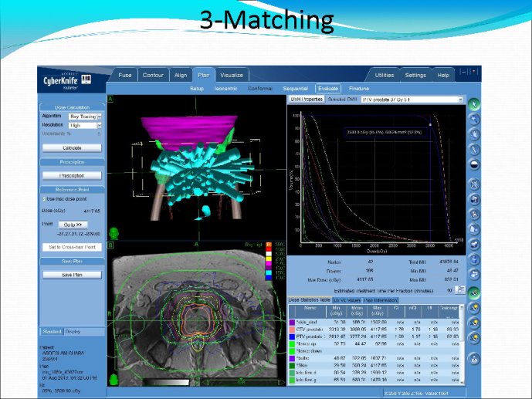Select the ruler measure tool
The height and width of the screenshot is (399, 532).
[x=474, y=149]
